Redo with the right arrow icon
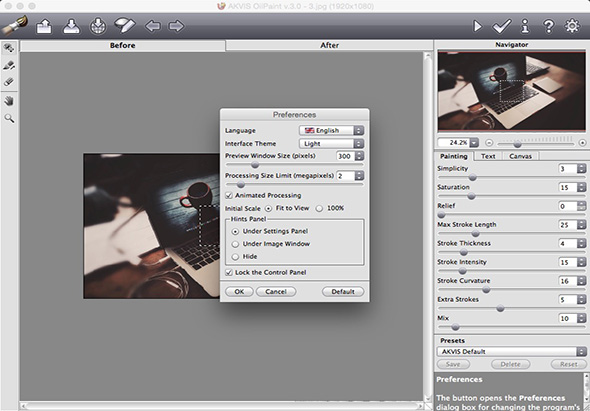The height and width of the screenshot is (411, 590). point(176,26)
